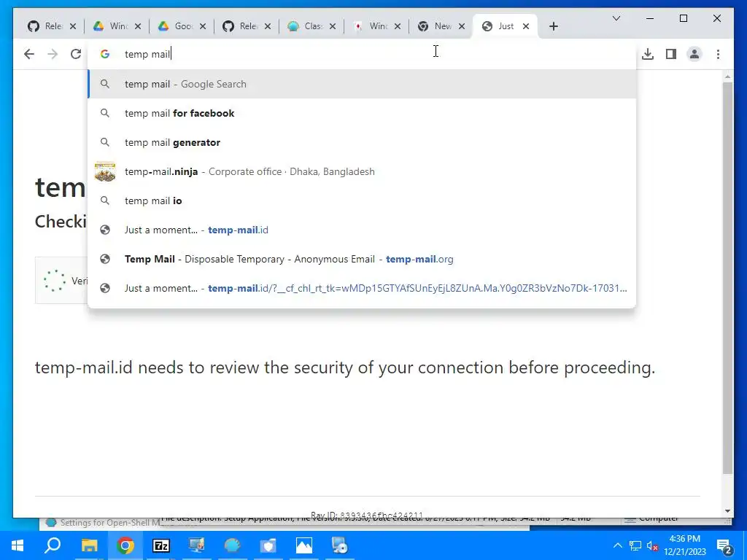Open the temp-mail.id cf_chl_rt_tk URL suggestion

(x=362, y=288)
